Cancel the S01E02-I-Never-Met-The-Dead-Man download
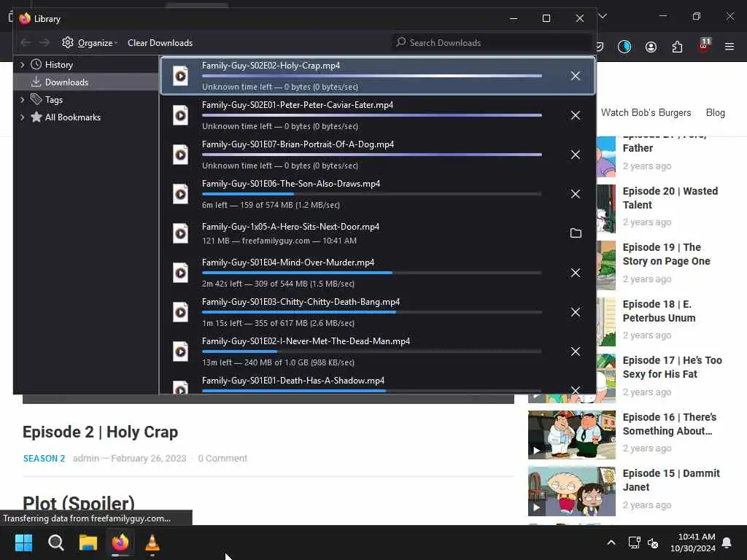747x560 pixels. pos(576,351)
